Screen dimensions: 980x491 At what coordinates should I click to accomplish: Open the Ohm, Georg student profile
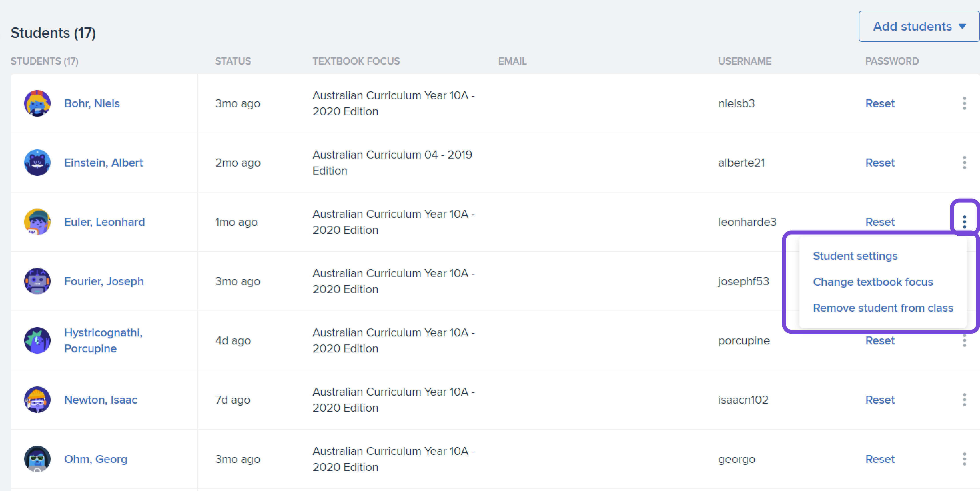[95, 459]
